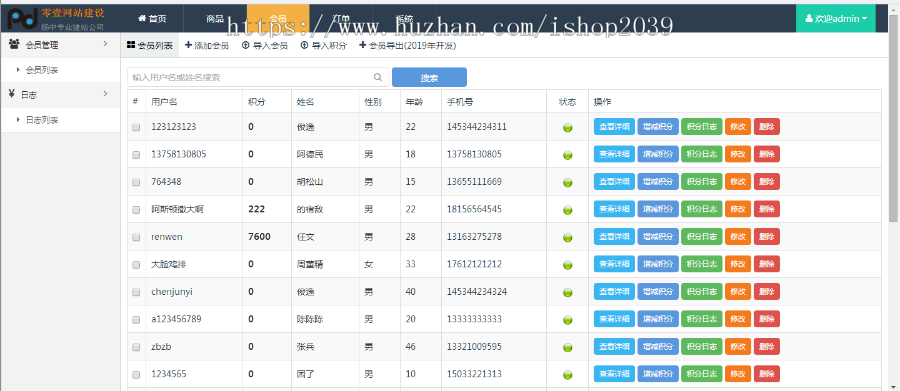Open the 系统 top menu
Screen dimensions: 900x391
[404, 18]
